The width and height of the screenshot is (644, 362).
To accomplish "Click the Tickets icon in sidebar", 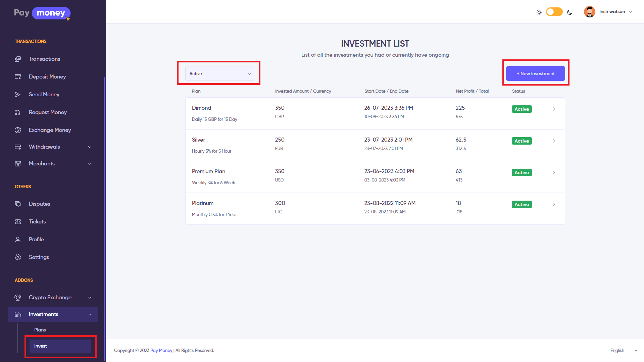I will click(x=18, y=222).
